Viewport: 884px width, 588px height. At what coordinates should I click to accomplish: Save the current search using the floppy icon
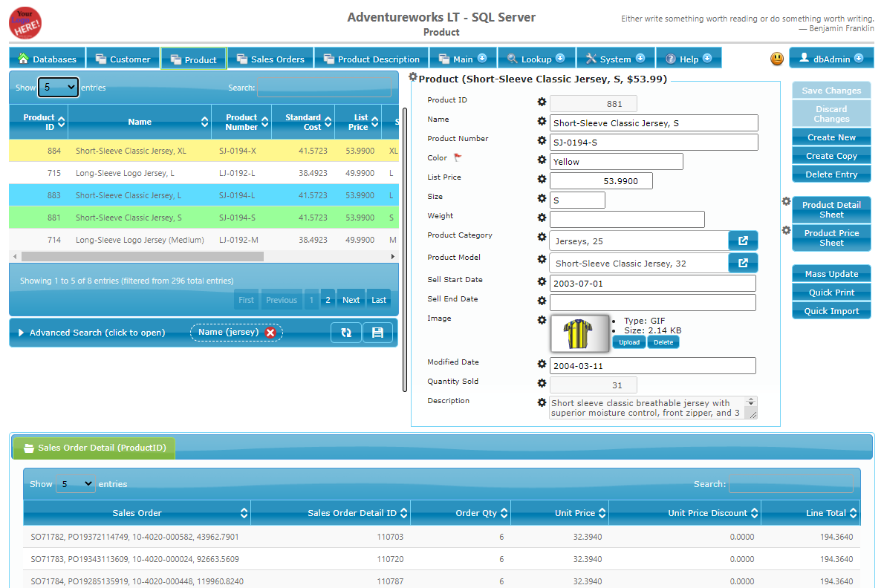coord(377,333)
